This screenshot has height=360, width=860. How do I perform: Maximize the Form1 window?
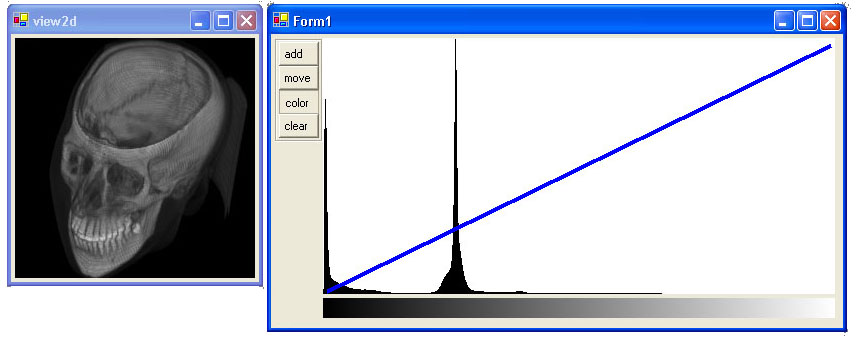tap(807, 21)
